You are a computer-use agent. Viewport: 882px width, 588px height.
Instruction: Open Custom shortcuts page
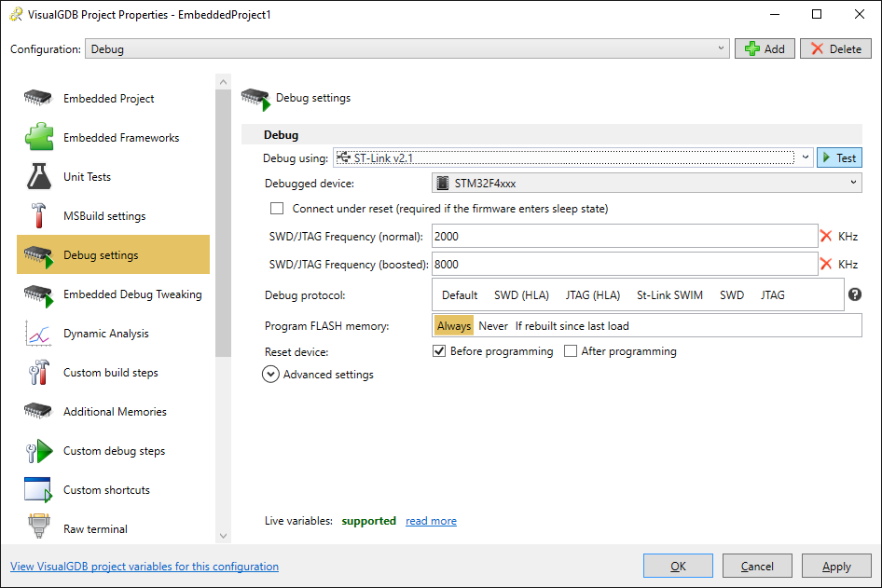point(113,489)
